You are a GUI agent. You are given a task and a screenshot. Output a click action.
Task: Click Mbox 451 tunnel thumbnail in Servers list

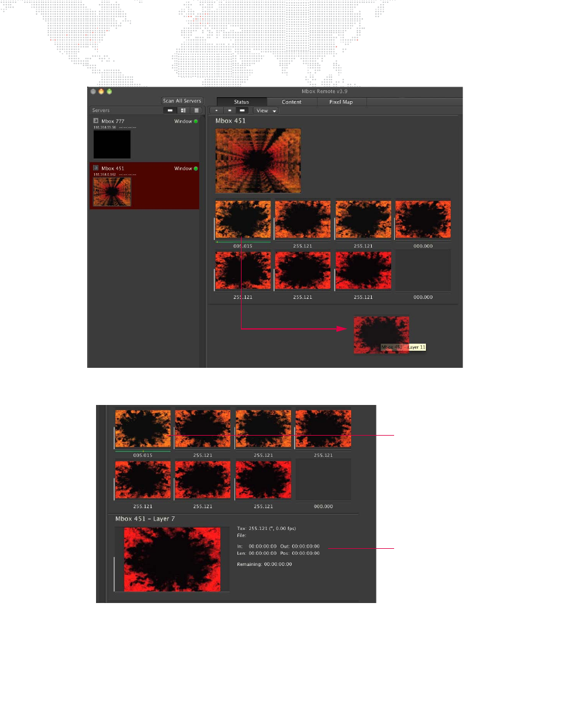pyautogui.click(x=112, y=192)
